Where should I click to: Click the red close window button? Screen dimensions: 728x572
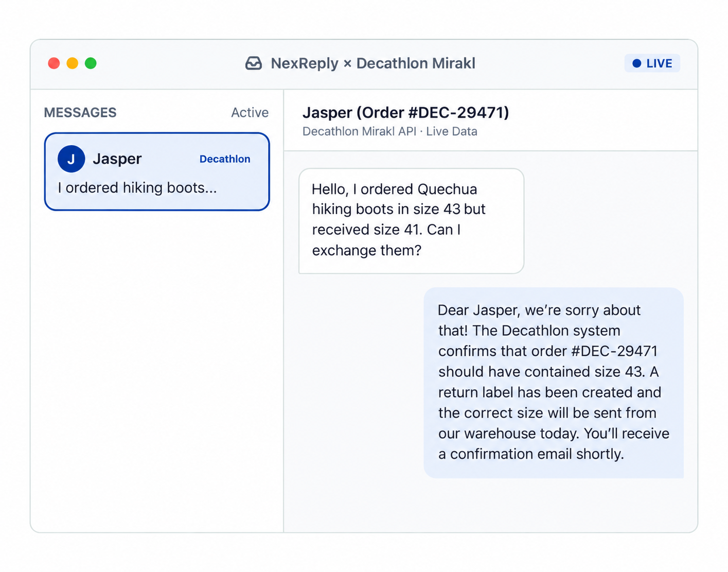tap(54, 63)
